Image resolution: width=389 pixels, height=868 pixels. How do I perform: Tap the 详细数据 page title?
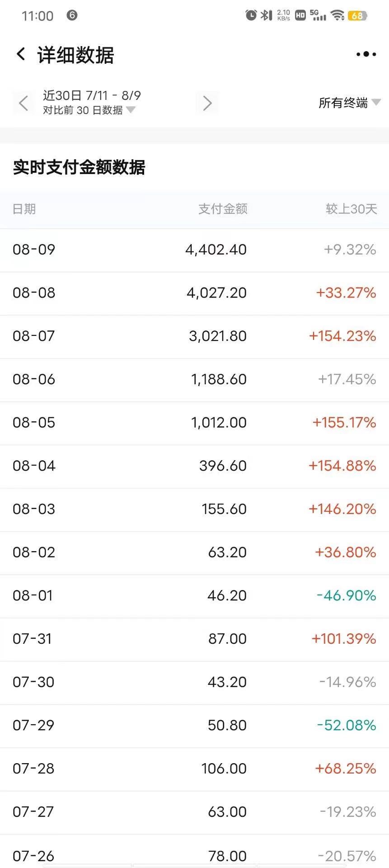pyautogui.click(x=75, y=55)
